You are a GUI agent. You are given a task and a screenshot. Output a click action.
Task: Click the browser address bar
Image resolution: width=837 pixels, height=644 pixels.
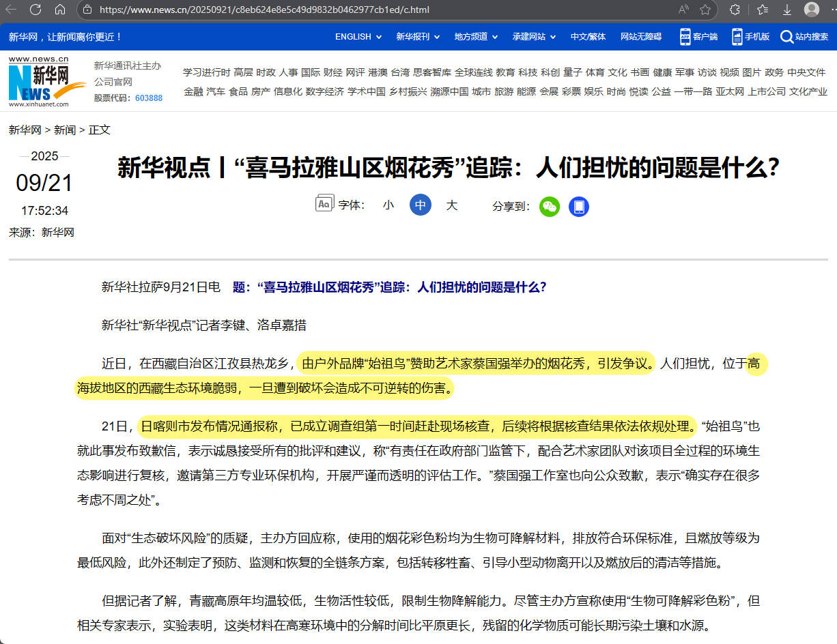273,10
